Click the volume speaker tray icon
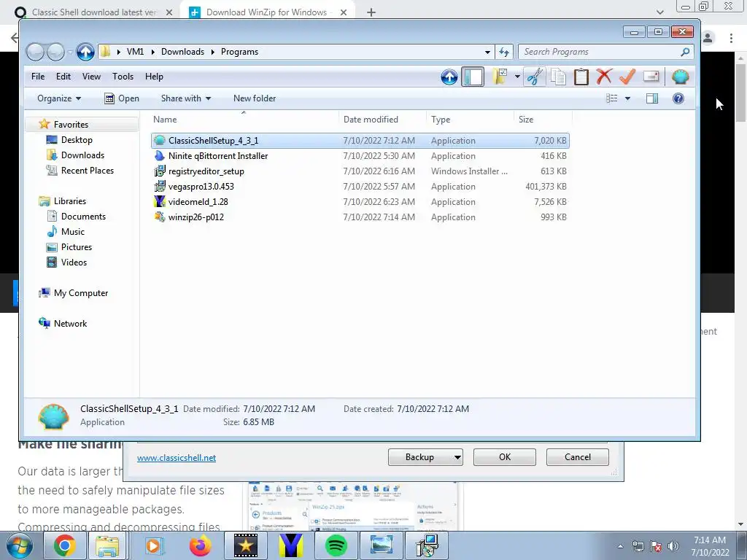Image resolution: width=747 pixels, height=560 pixels. pyautogui.click(x=673, y=546)
